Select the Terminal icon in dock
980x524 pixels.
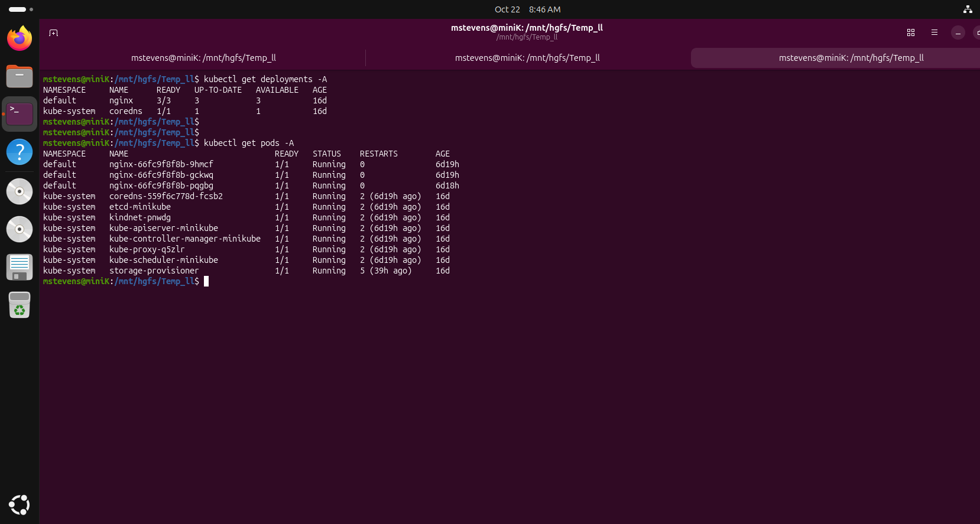[x=20, y=114]
